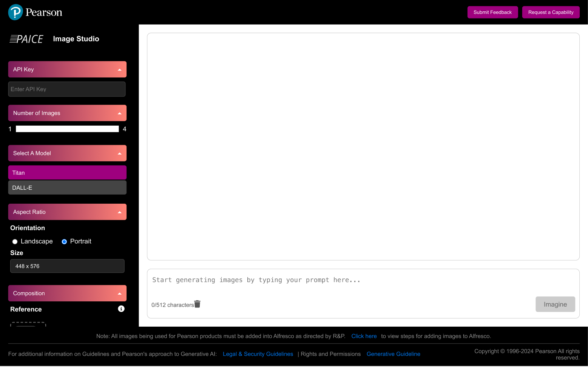Focus the Enter API Key field
The height and width of the screenshot is (367, 588).
pos(67,89)
